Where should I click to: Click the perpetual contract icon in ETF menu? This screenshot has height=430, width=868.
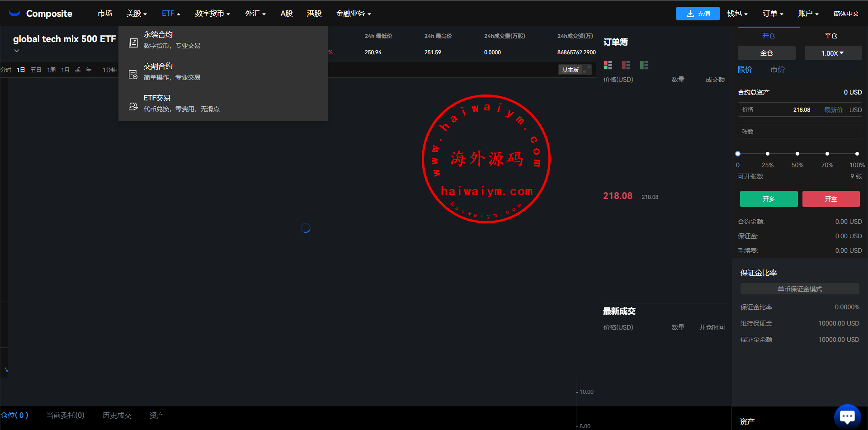point(133,43)
